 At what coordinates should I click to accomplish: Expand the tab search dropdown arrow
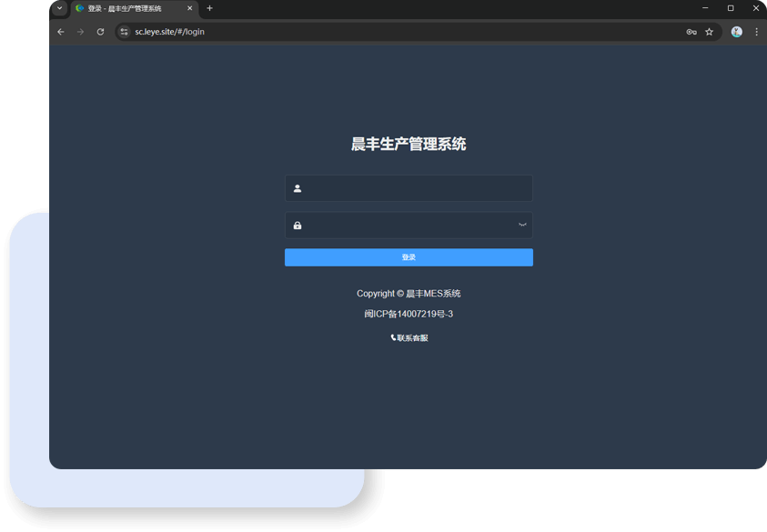60,8
